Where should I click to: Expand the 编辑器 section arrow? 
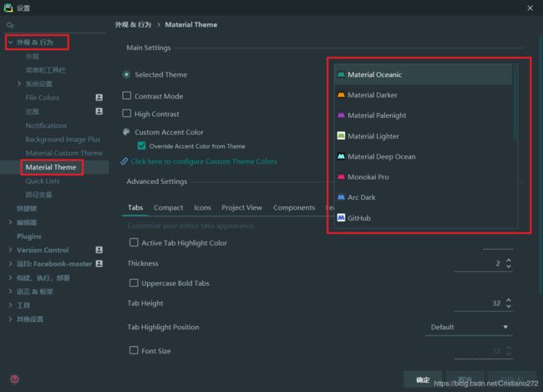click(10, 222)
